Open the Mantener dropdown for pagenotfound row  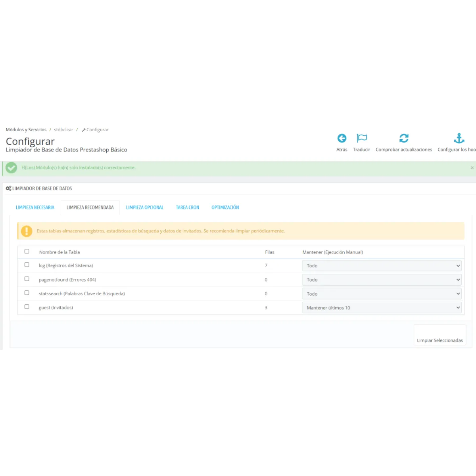382,280
